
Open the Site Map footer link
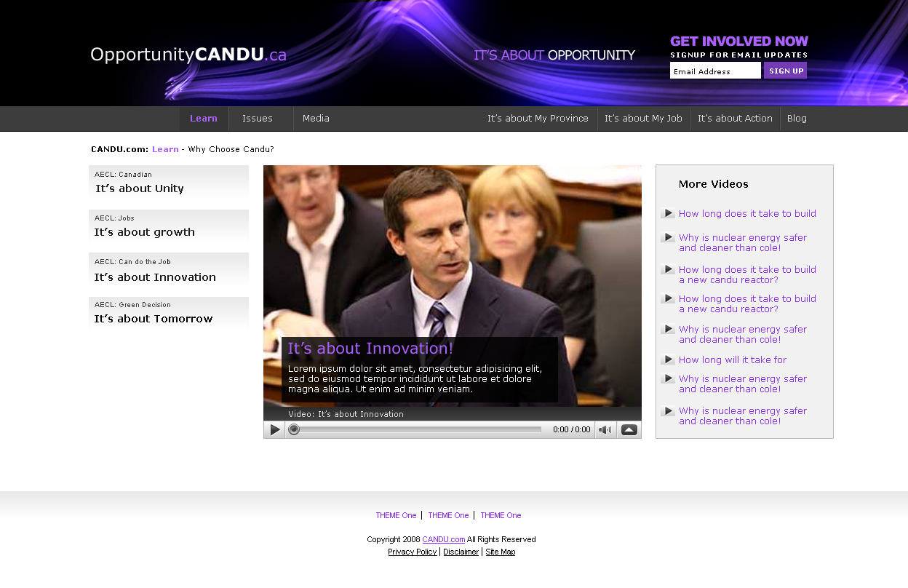coord(501,552)
